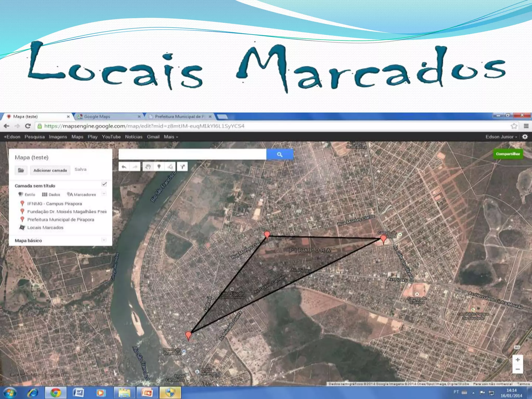
Task: Click the green Compartilhar button
Action: (508, 154)
